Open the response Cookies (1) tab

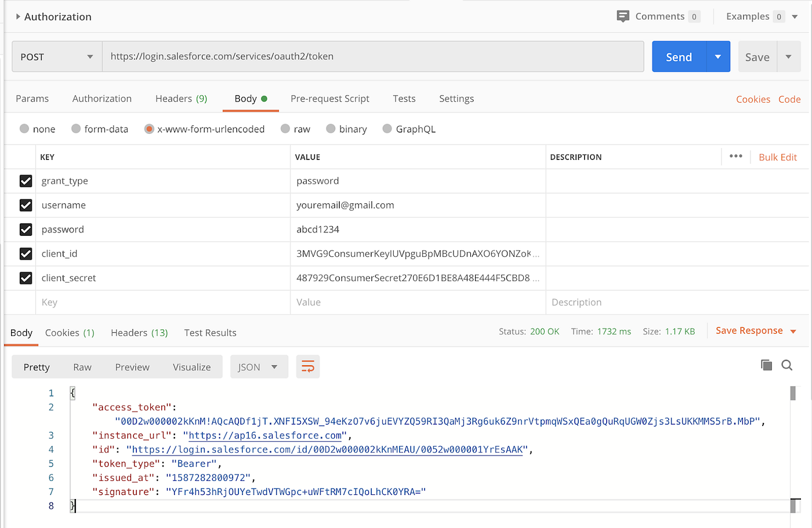click(x=70, y=333)
